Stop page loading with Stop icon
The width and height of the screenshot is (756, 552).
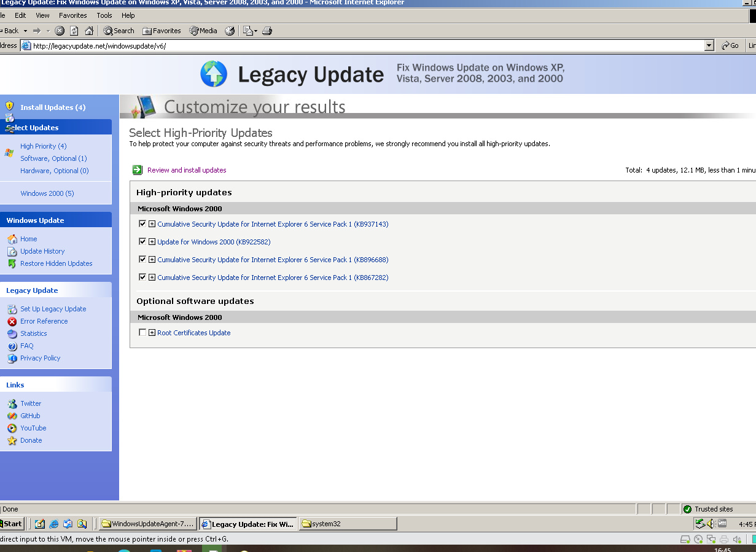(x=60, y=31)
